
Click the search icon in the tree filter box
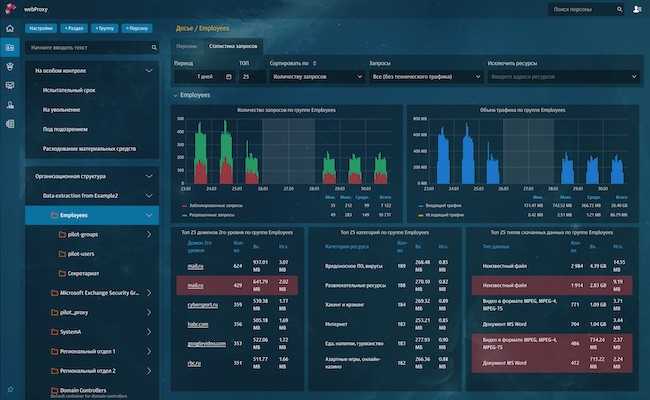tap(154, 48)
